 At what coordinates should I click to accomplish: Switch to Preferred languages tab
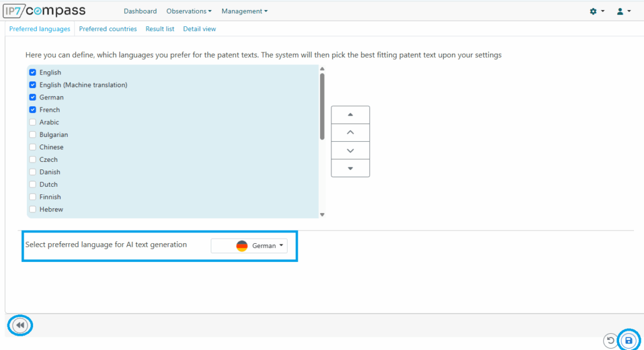click(39, 29)
